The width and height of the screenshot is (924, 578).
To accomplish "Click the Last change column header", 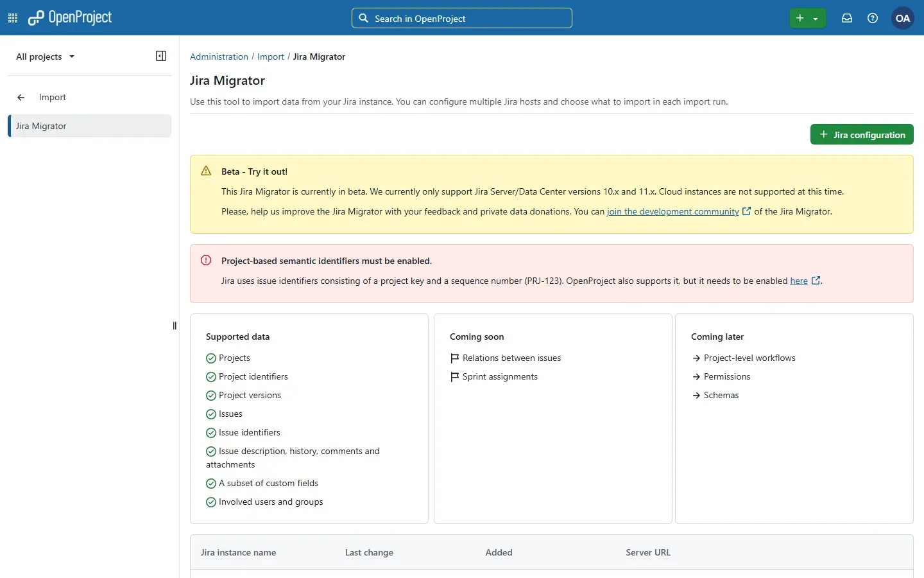I will point(369,552).
